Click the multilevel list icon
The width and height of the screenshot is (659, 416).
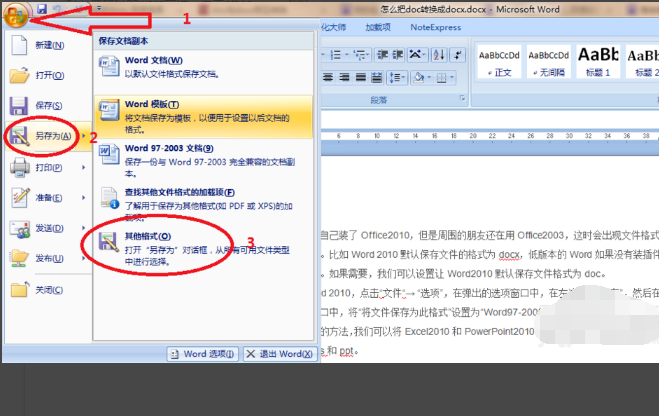[x=359, y=55]
